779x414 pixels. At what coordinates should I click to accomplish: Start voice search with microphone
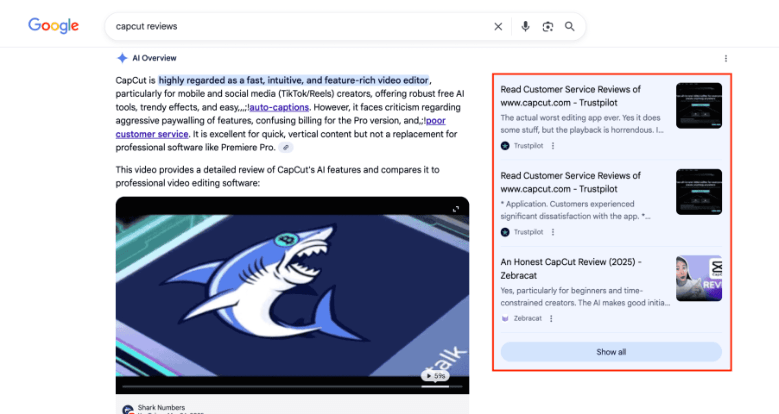525,26
